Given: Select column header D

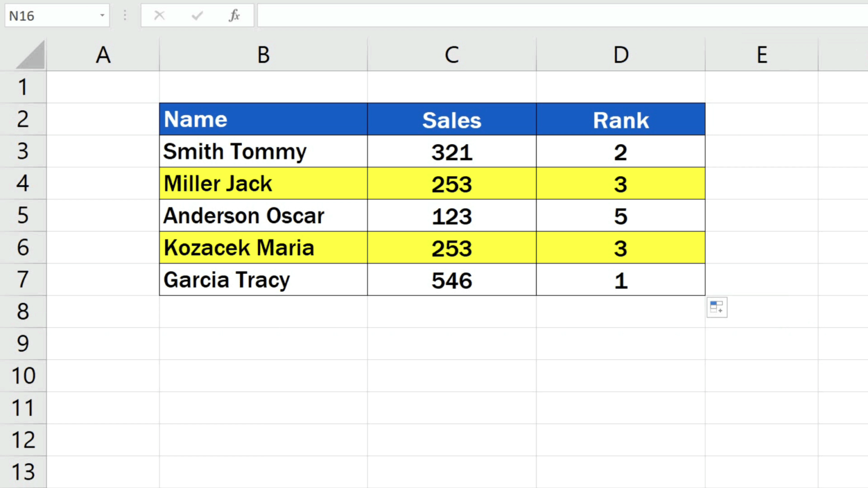Looking at the screenshot, I should pos(620,54).
